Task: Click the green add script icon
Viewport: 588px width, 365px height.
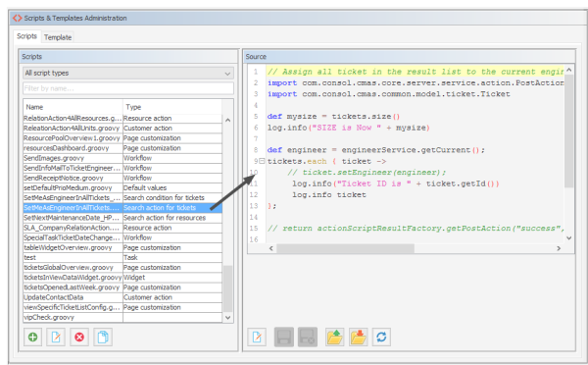Action: [32, 337]
